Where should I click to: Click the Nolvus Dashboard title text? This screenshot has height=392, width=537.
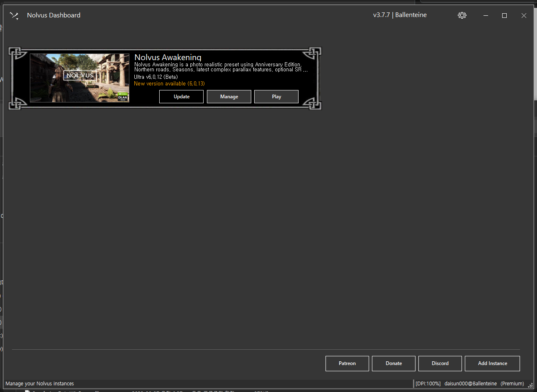pos(54,15)
